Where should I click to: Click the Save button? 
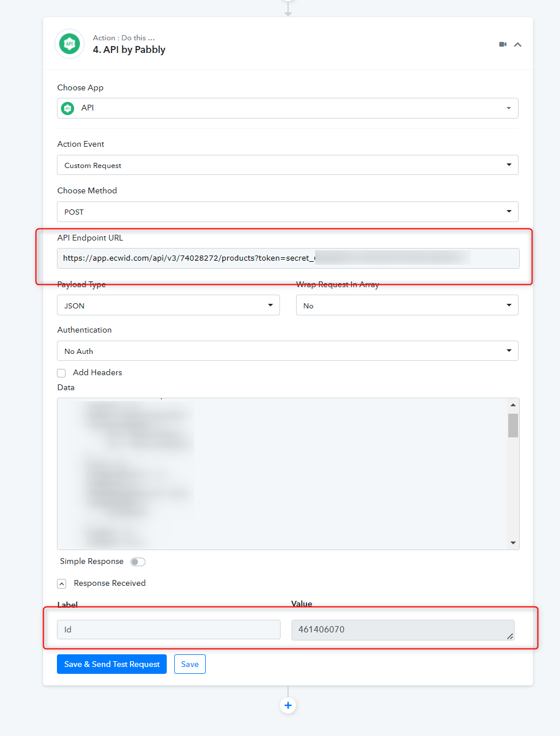(x=190, y=664)
